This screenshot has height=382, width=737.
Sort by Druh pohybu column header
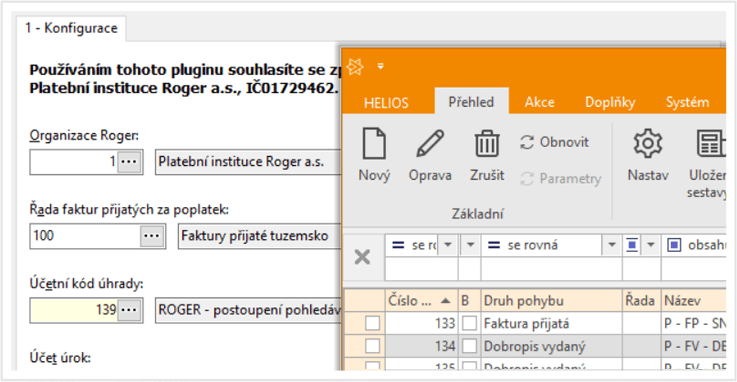click(551, 301)
